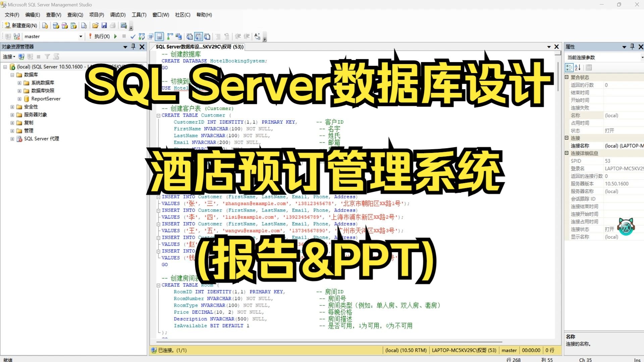644x362 pixels.
Task: Click the Execute (执行) button
Action: (x=99, y=36)
